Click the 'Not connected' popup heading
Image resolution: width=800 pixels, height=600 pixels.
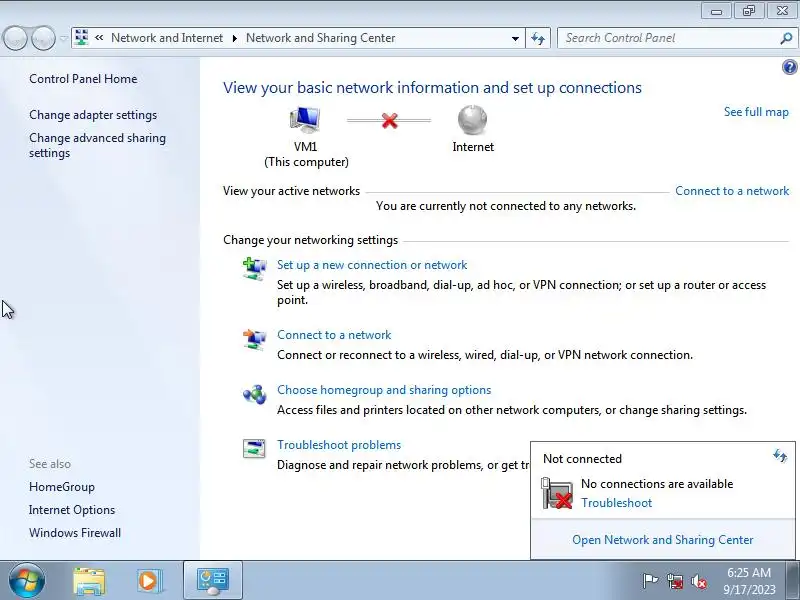582,459
